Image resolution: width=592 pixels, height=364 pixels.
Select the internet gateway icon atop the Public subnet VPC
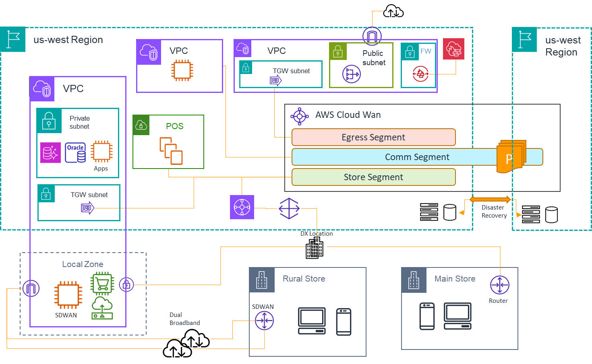point(372,36)
